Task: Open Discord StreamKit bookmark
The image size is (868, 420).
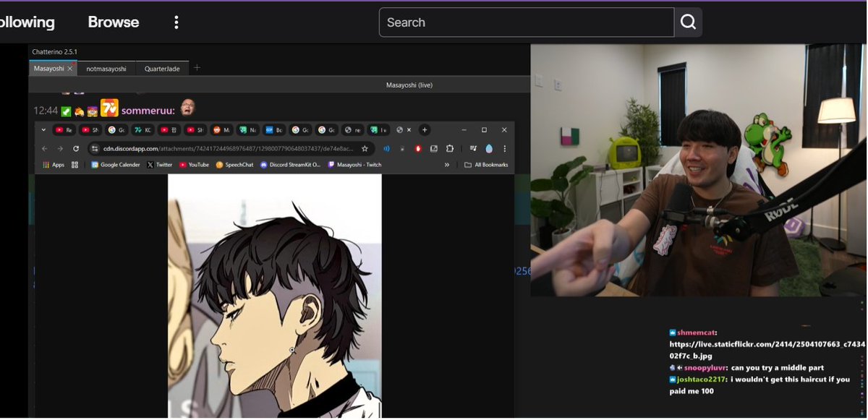Action: pyautogui.click(x=290, y=165)
